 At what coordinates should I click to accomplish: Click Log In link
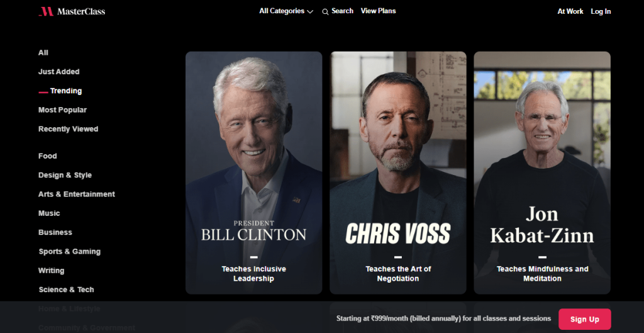[x=601, y=11]
